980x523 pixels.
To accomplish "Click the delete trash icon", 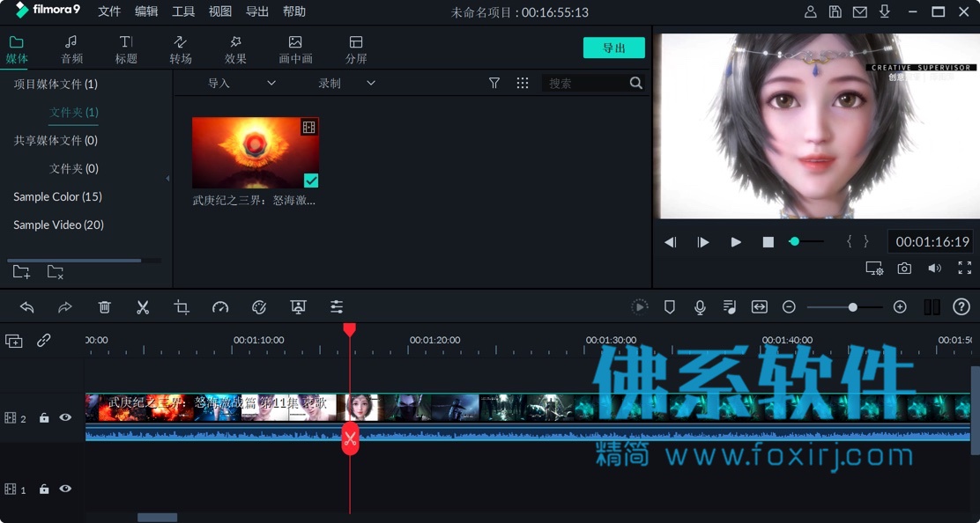I will [104, 307].
